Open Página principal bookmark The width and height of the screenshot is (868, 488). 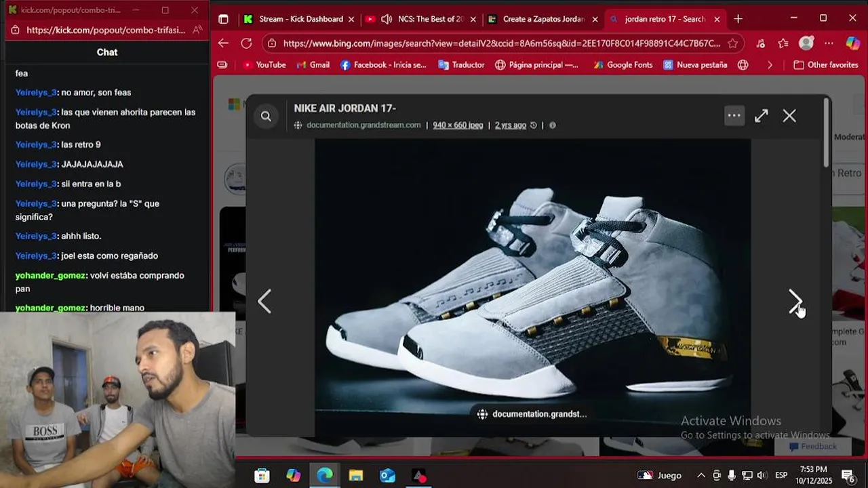[x=537, y=65]
